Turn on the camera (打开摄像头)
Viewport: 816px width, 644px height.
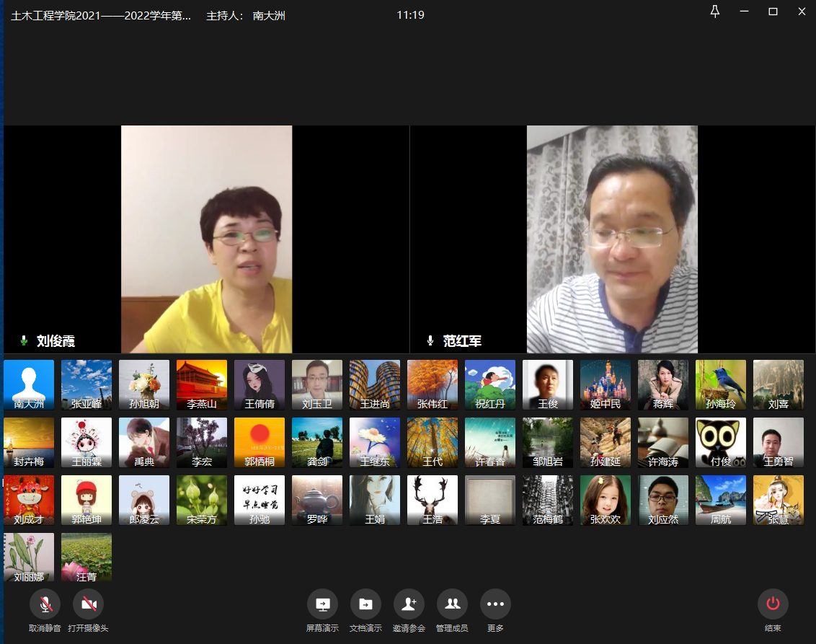click(x=88, y=604)
